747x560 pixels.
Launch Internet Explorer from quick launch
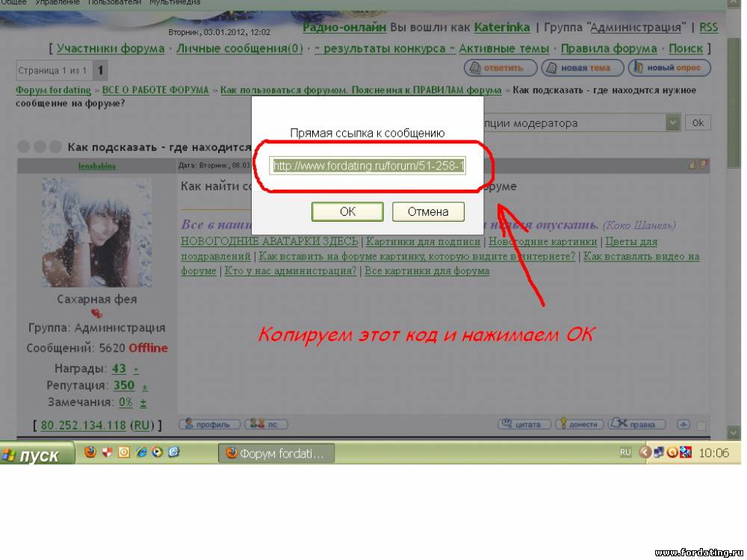[x=141, y=452]
